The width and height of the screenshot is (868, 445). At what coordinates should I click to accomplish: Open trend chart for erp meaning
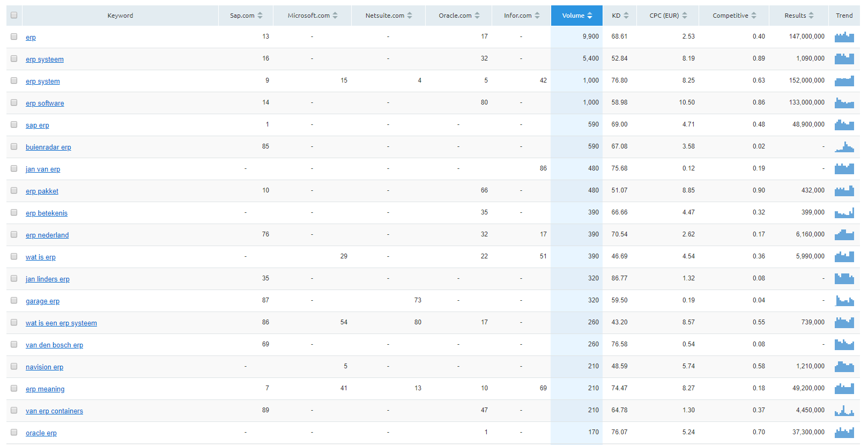[844, 389]
